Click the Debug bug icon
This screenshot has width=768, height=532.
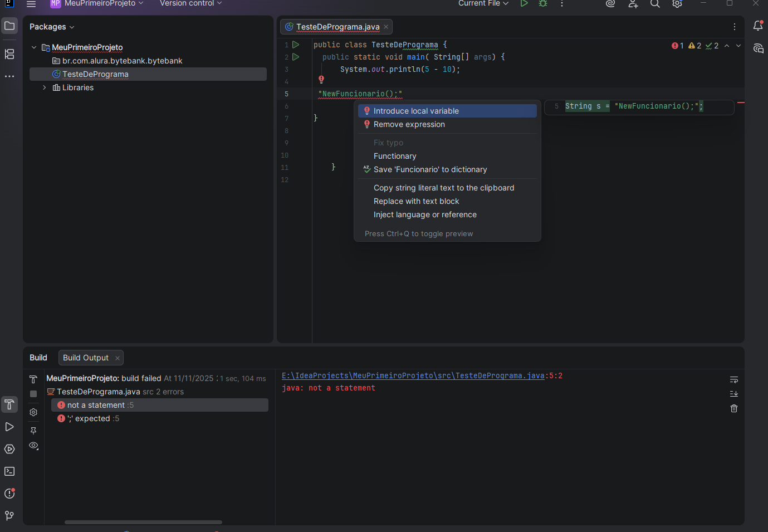pos(543,3)
